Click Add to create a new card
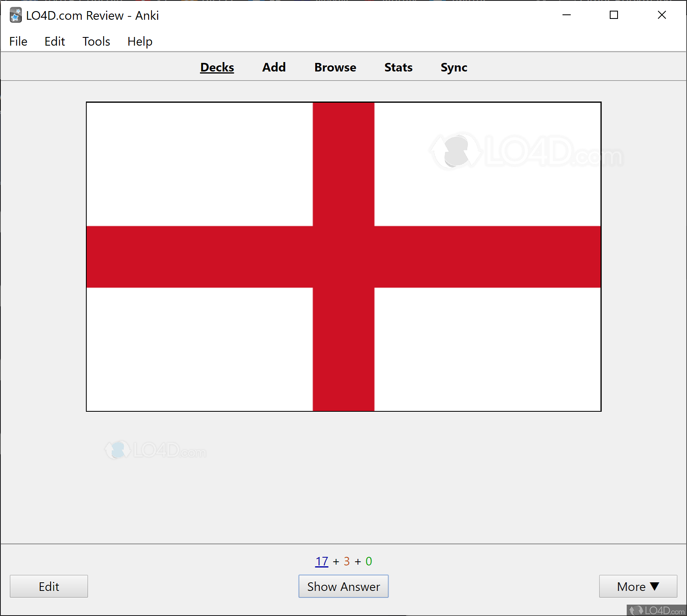687x616 pixels. (x=274, y=67)
